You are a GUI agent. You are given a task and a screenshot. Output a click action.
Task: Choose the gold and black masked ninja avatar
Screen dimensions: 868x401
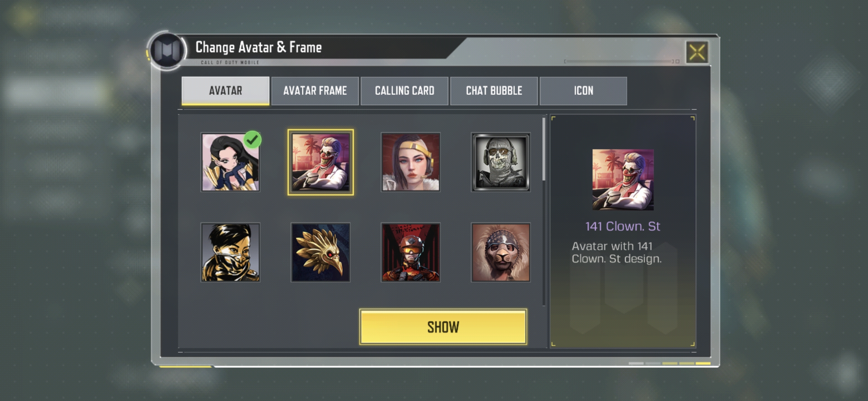[230, 252]
